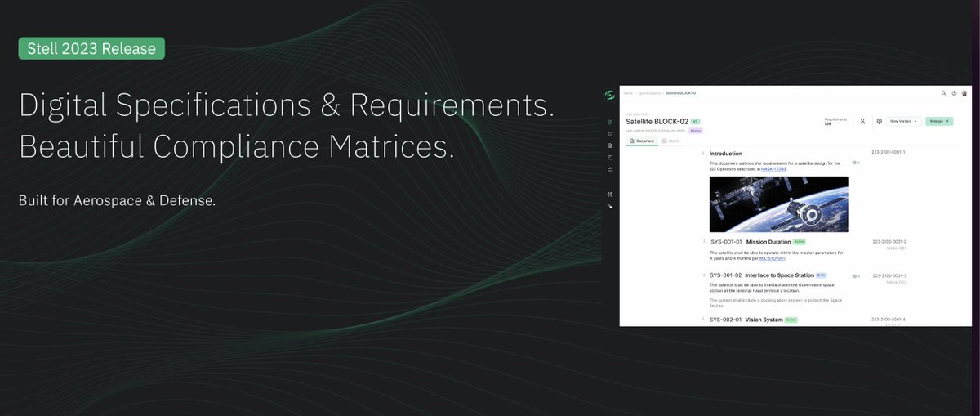Screen dimensions: 980x416
Task: Switch to the Document tab
Action: 642,141
